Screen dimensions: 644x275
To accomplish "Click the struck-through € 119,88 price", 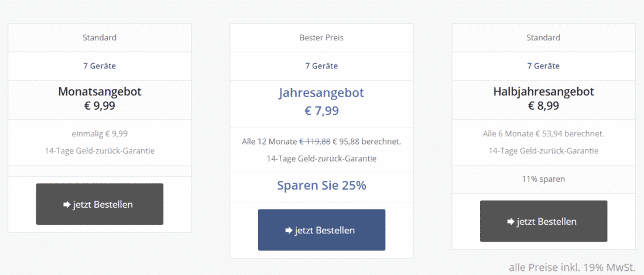I will [x=314, y=142].
